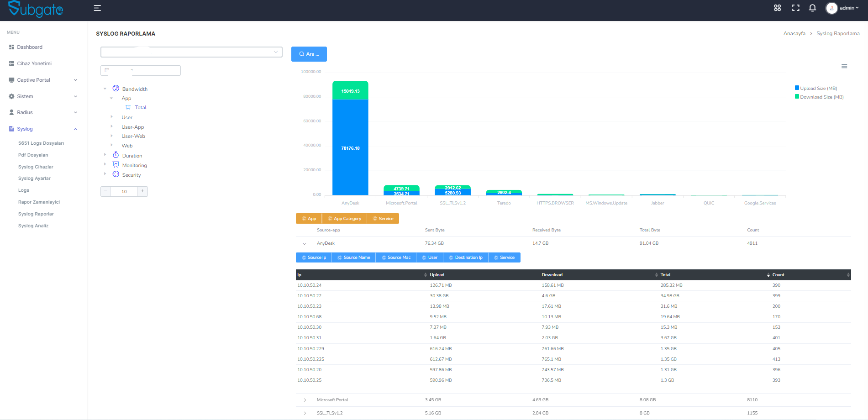
Task: Click the Duration stopwatch icon
Action: coord(116,155)
